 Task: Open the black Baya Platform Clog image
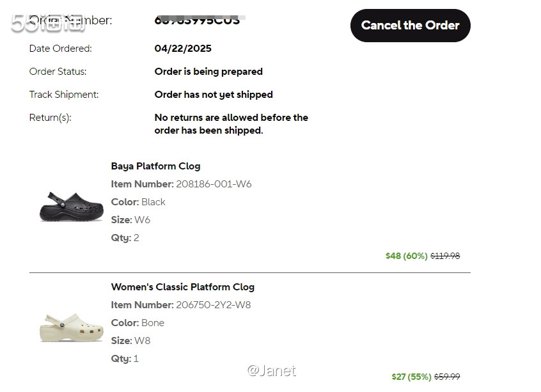pyautogui.click(x=72, y=206)
